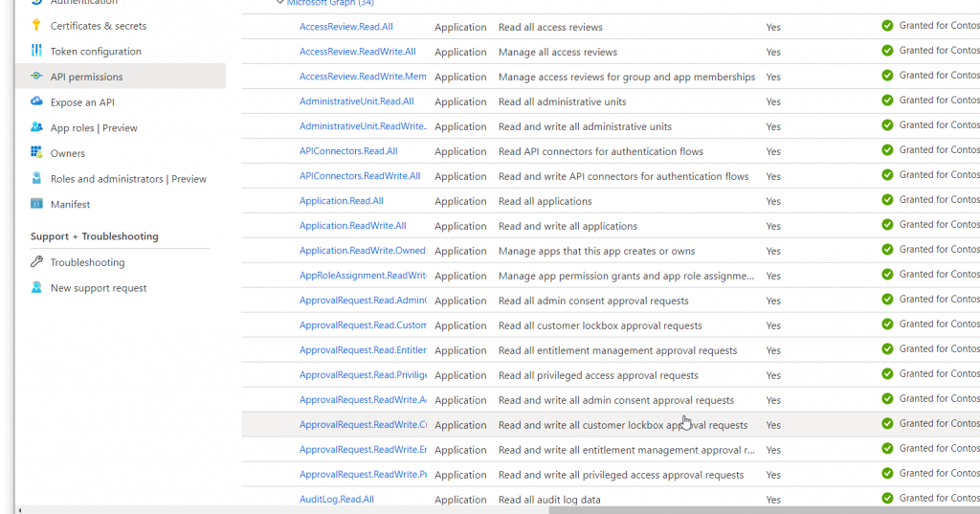Open Application.Read.All permission link

coord(342,201)
